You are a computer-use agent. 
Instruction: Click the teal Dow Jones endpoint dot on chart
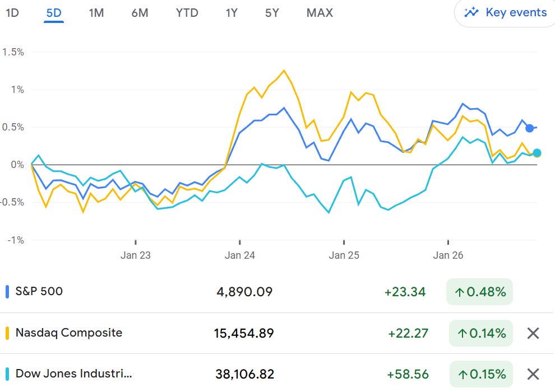coord(537,153)
